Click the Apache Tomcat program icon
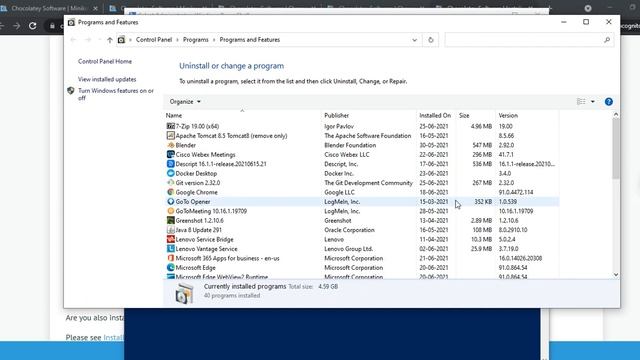Viewport: 640px width, 360px height. pos(171,136)
